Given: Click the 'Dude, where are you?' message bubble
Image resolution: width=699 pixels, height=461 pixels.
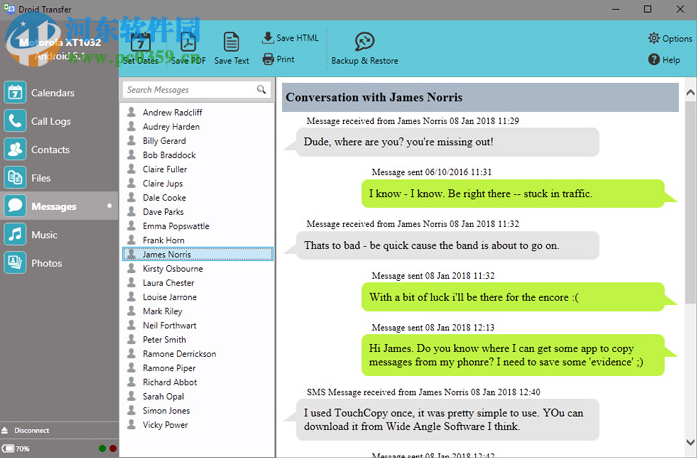Looking at the screenshot, I should [x=447, y=142].
